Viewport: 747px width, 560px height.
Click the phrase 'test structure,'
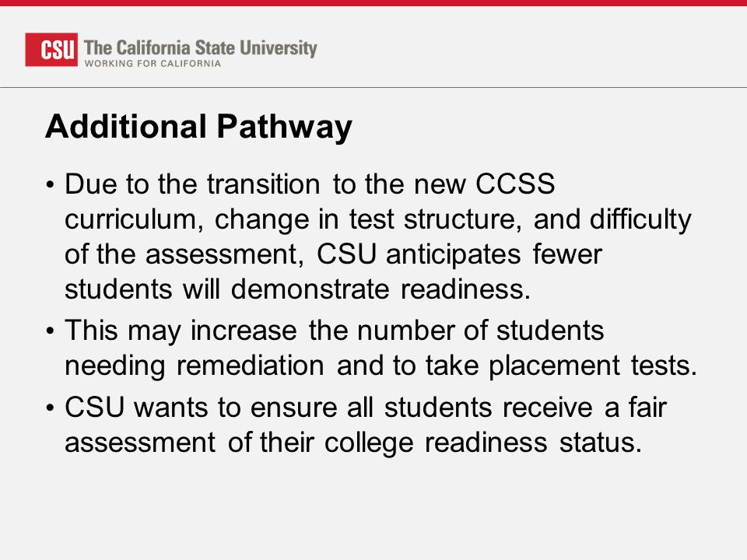(x=436, y=219)
